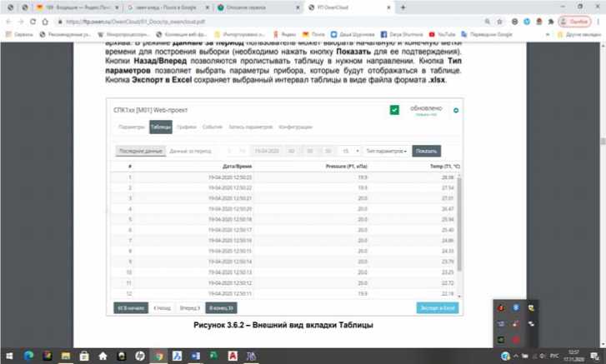Open the user profile button in Chrome toolbar
Viewport: 606px width, 364px height.
574,22
